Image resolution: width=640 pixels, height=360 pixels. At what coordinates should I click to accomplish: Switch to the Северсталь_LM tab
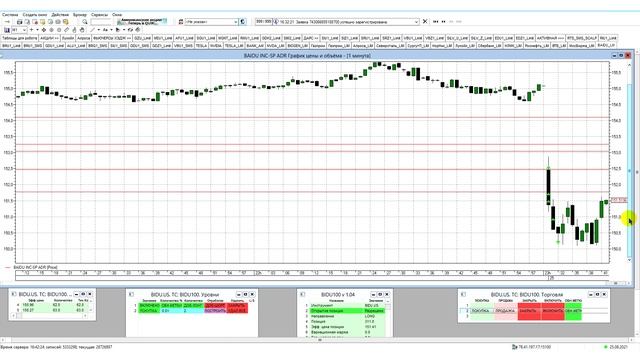click(390, 46)
